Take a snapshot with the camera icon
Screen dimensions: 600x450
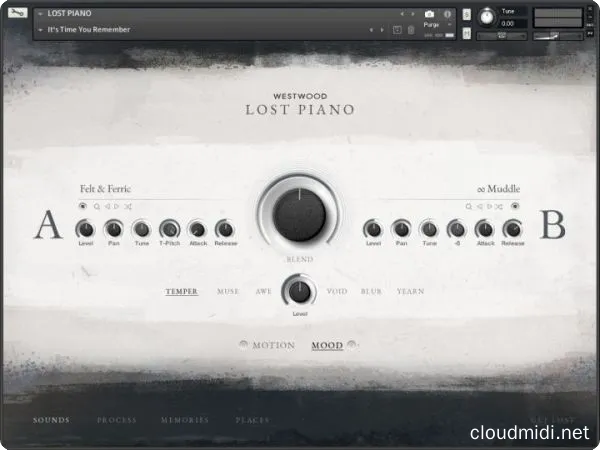click(429, 14)
